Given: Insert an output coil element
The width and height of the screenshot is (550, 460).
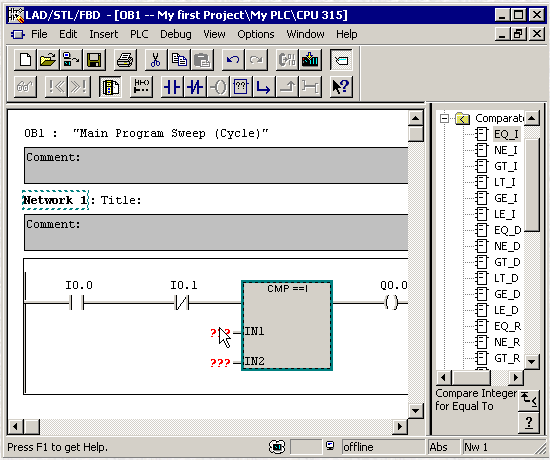Looking at the screenshot, I should pyautogui.click(x=218, y=87).
